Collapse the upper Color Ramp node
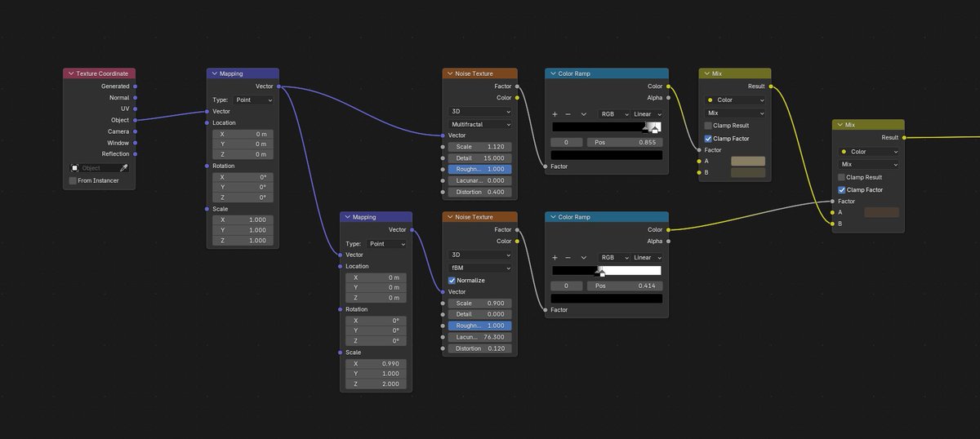The height and width of the screenshot is (439, 980). [553, 73]
